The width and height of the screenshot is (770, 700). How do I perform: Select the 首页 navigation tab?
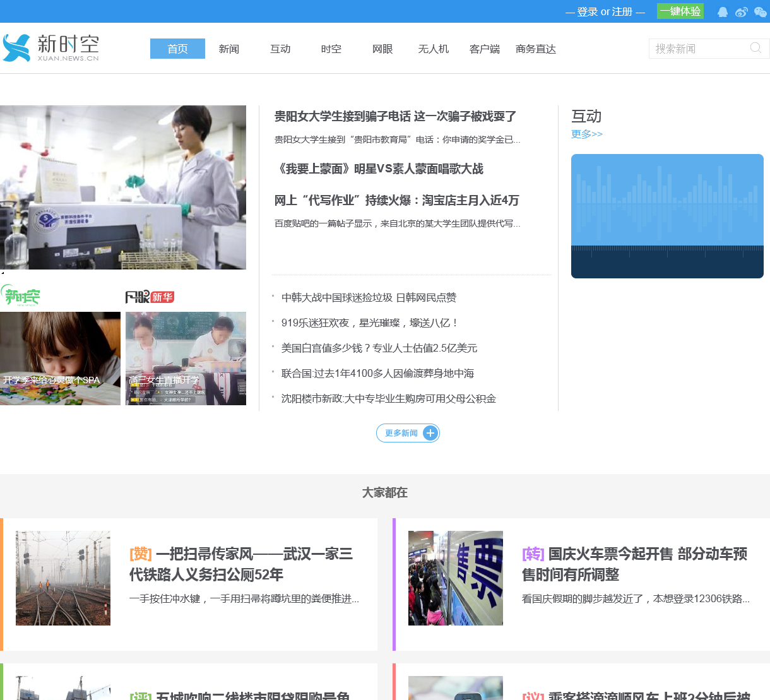click(177, 49)
